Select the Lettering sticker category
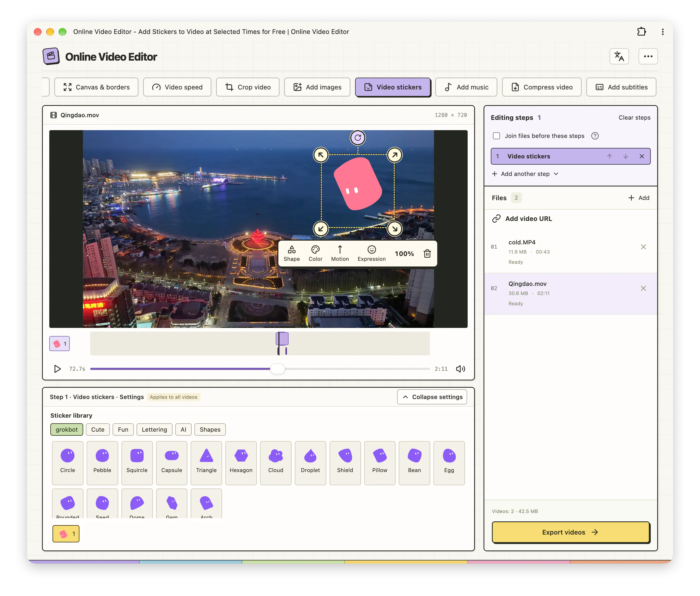 [154, 429]
